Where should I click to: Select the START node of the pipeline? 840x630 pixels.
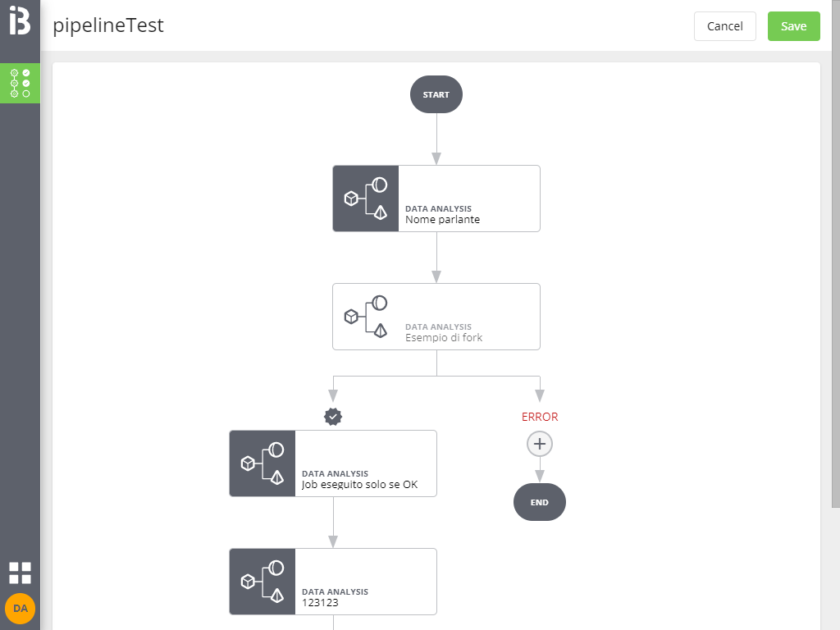[436, 94]
